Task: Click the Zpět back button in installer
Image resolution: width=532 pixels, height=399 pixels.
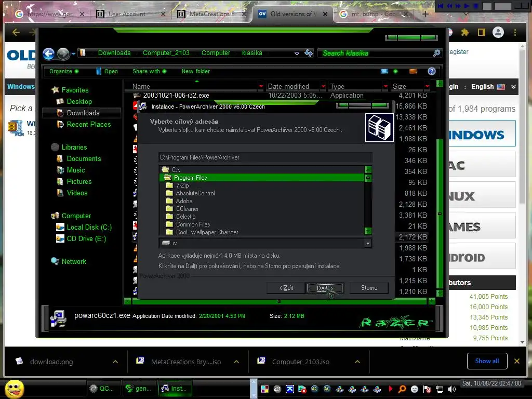Action: [x=286, y=288]
